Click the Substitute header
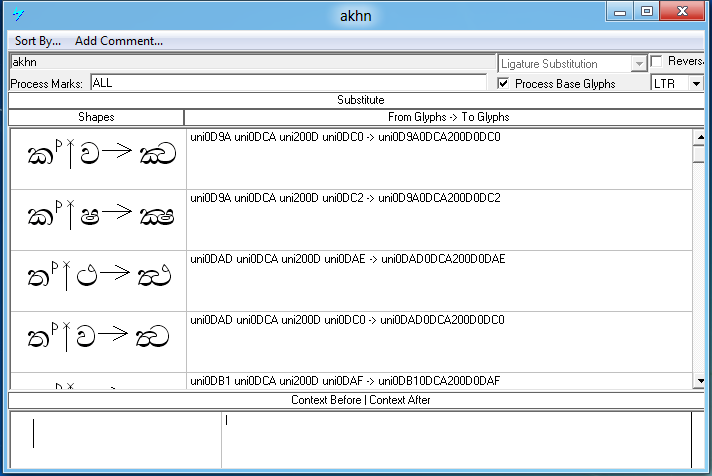The image size is (712, 476). click(x=361, y=100)
